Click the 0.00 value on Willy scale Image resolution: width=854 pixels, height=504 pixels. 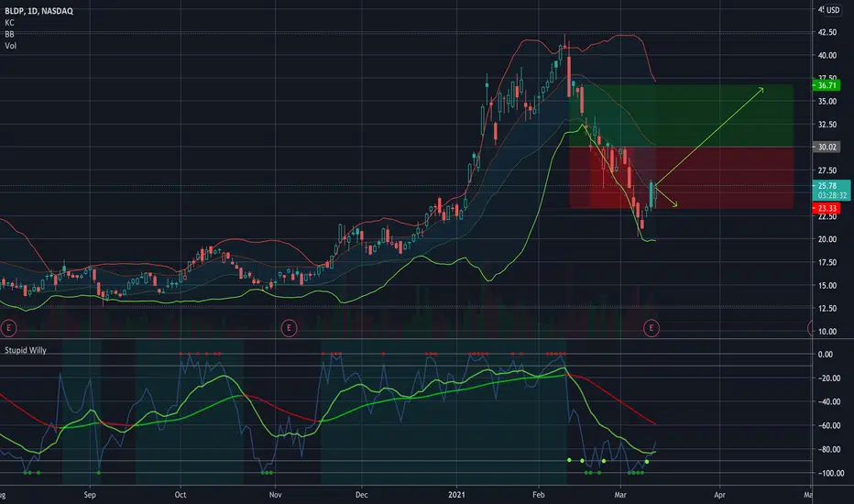coord(825,354)
